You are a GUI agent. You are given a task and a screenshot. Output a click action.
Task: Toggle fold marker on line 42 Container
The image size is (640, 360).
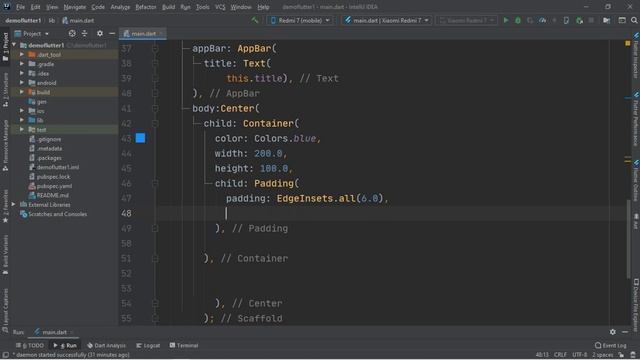155,123
